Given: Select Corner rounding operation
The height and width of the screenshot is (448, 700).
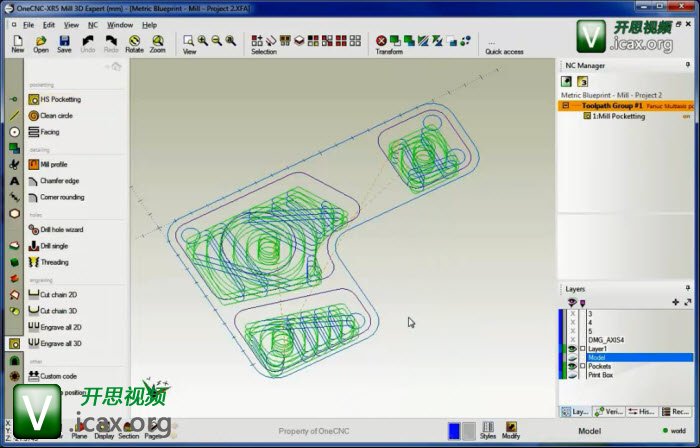Looking at the screenshot, I should tap(56, 197).
